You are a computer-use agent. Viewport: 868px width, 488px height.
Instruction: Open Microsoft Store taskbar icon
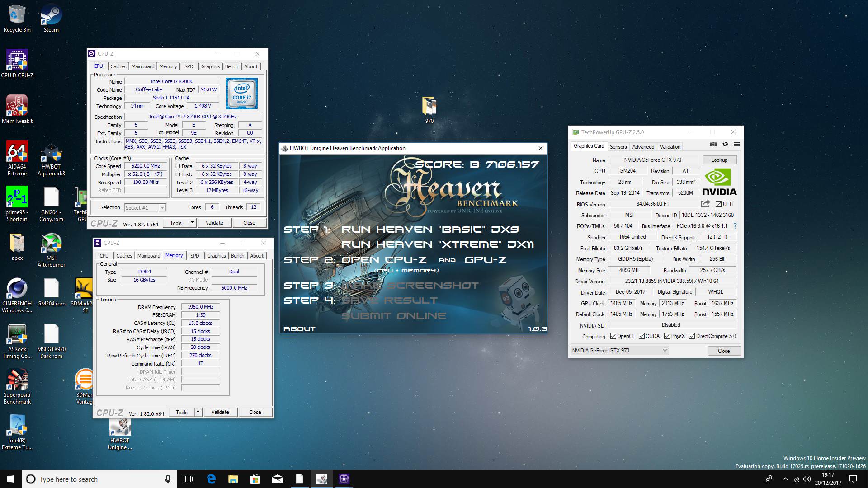(x=255, y=479)
